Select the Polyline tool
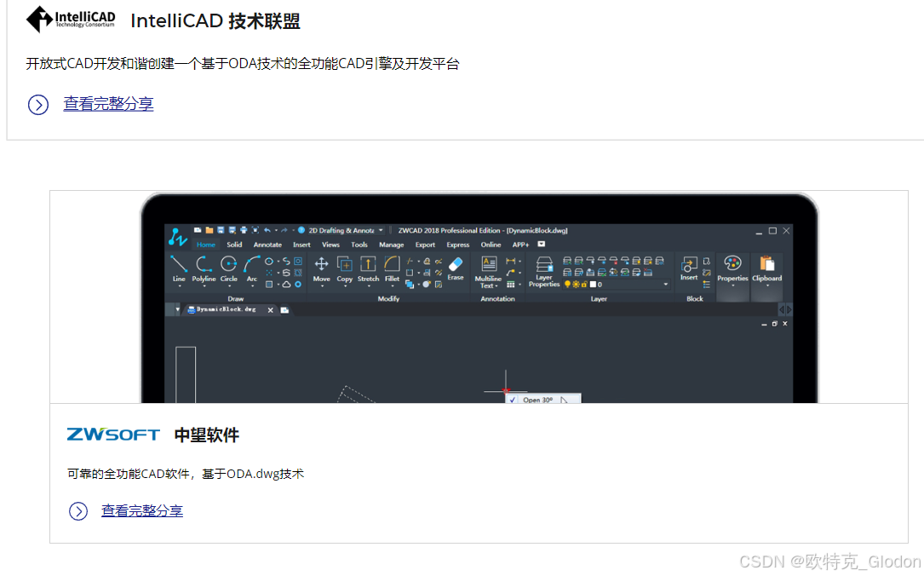 [204, 268]
